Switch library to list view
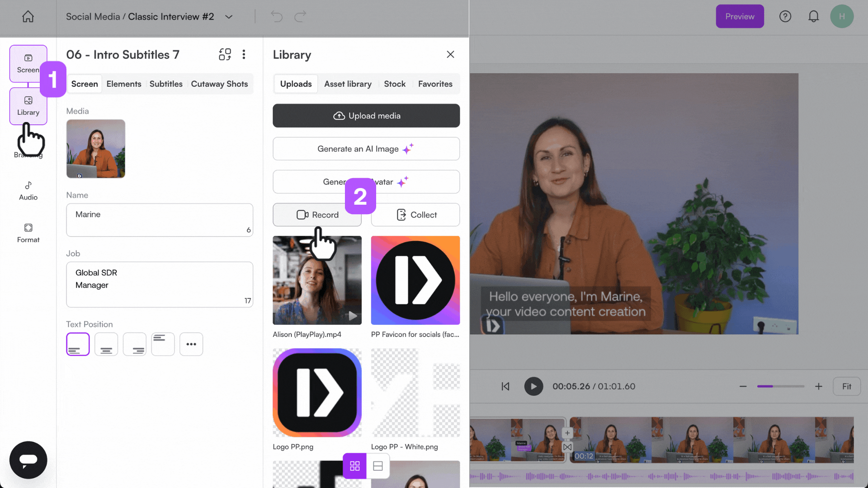The height and width of the screenshot is (488, 868). tap(378, 466)
